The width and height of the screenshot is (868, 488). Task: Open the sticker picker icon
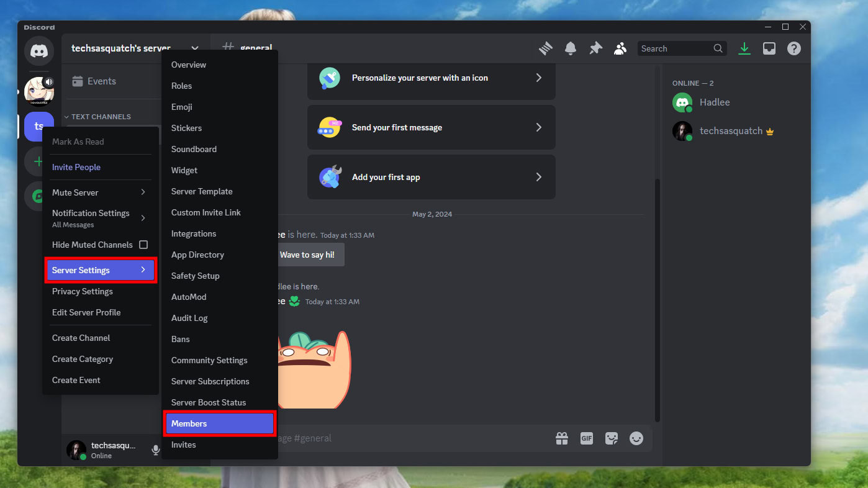click(x=612, y=438)
